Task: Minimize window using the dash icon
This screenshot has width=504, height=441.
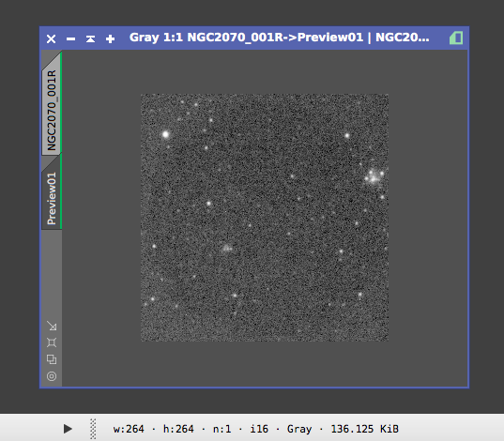Action: click(x=70, y=38)
